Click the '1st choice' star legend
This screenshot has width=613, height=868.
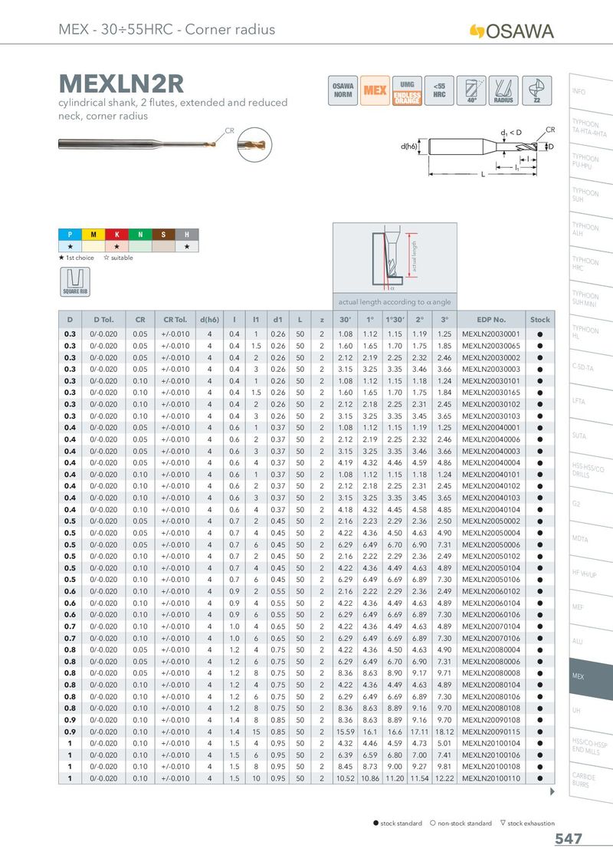point(77,258)
